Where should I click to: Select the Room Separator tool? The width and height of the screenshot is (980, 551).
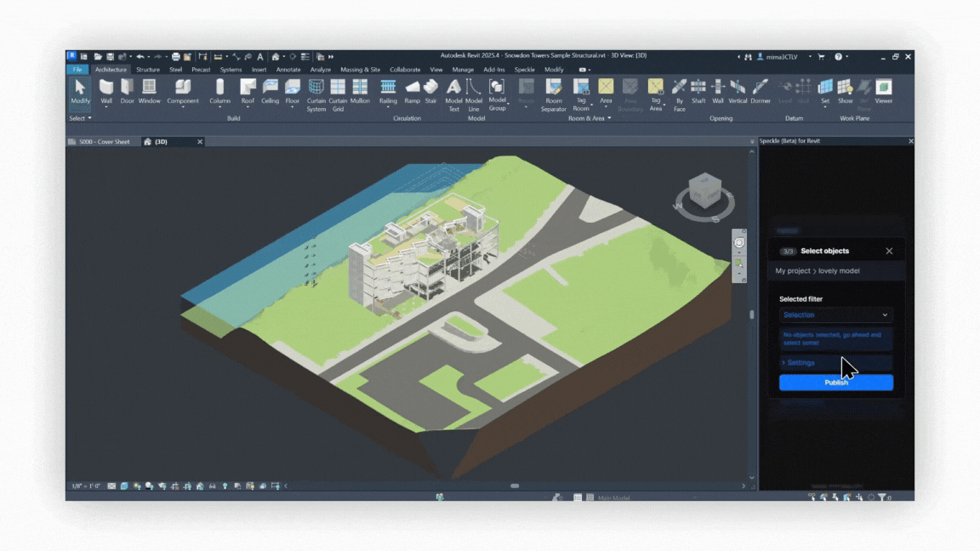tap(553, 95)
